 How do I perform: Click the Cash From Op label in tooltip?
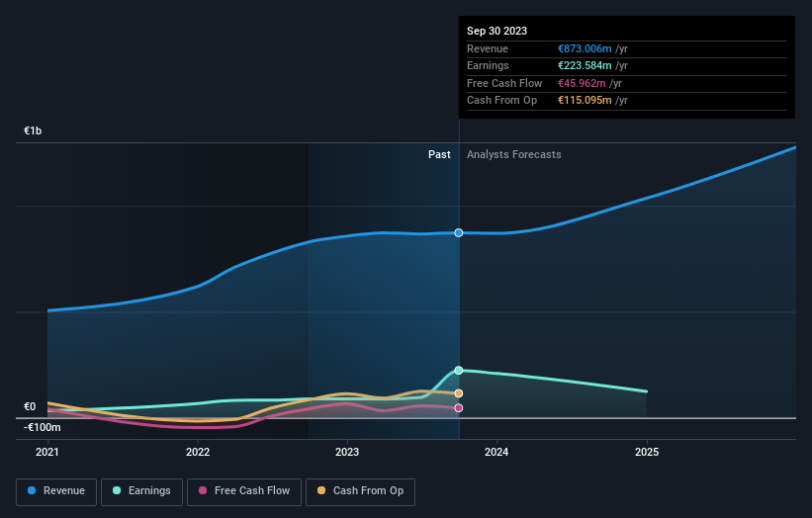coord(501,101)
